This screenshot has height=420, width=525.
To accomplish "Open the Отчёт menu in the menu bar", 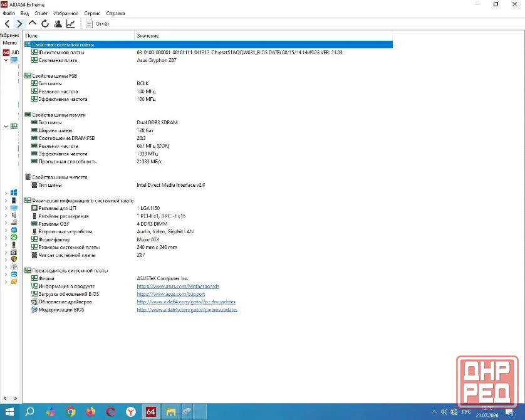I will [41, 13].
